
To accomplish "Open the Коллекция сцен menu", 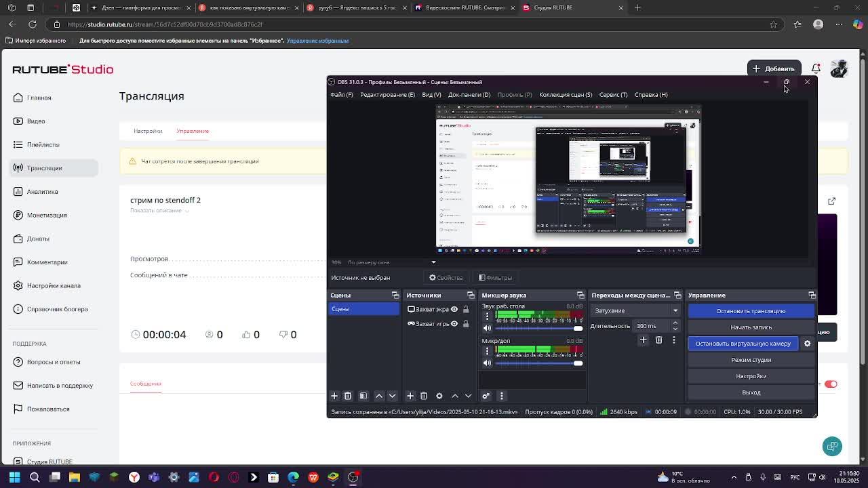I will (x=566, y=95).
